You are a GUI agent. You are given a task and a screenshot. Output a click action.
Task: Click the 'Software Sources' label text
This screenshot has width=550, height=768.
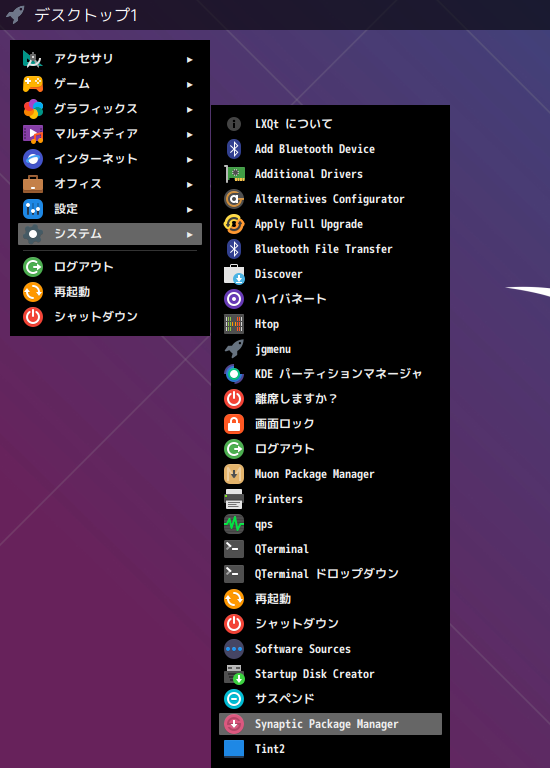303,649
